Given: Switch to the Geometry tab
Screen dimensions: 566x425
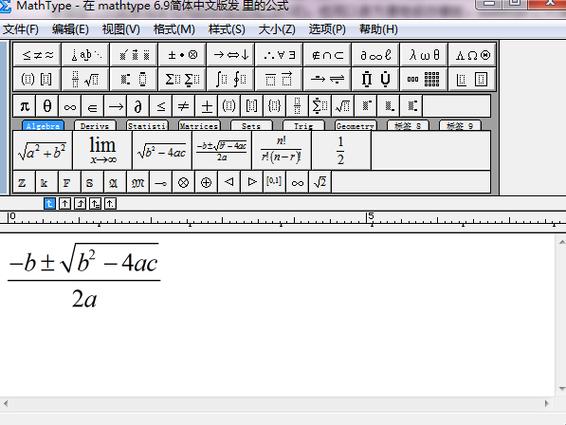Looking at the screenshot, I should [x=356, y=126].
